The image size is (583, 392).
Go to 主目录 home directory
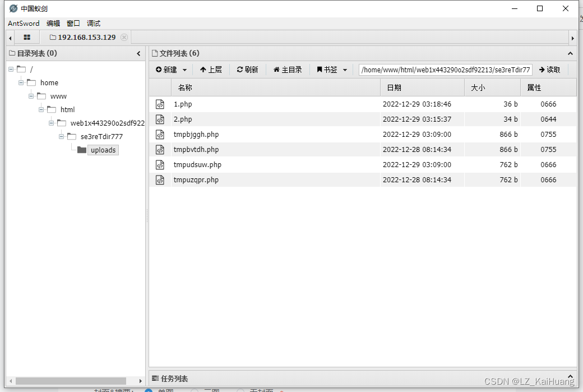(x=288, y=70)
